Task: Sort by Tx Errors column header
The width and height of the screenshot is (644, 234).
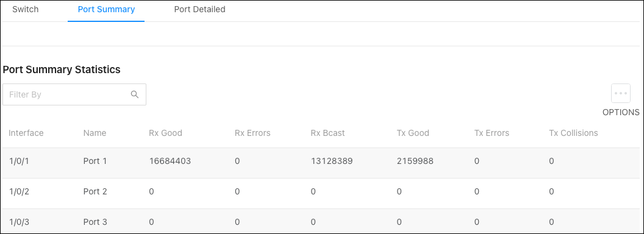Action: coord(492,133)
